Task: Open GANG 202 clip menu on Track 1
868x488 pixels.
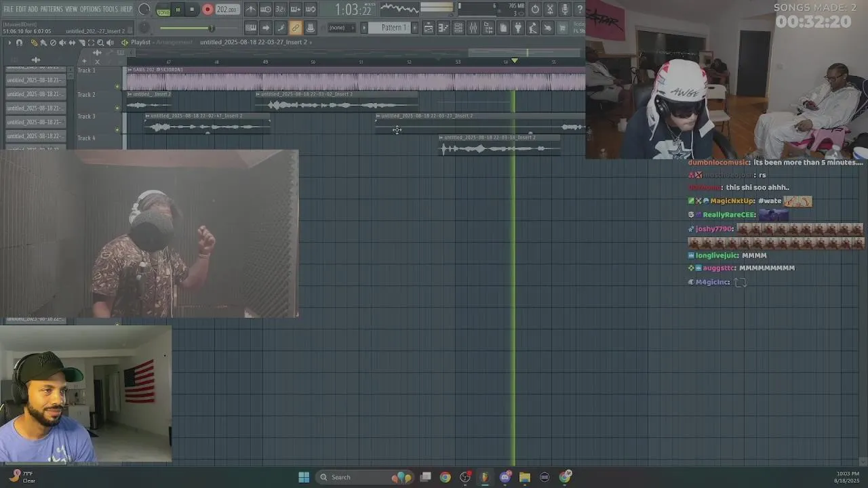Action: click(130, 70)
